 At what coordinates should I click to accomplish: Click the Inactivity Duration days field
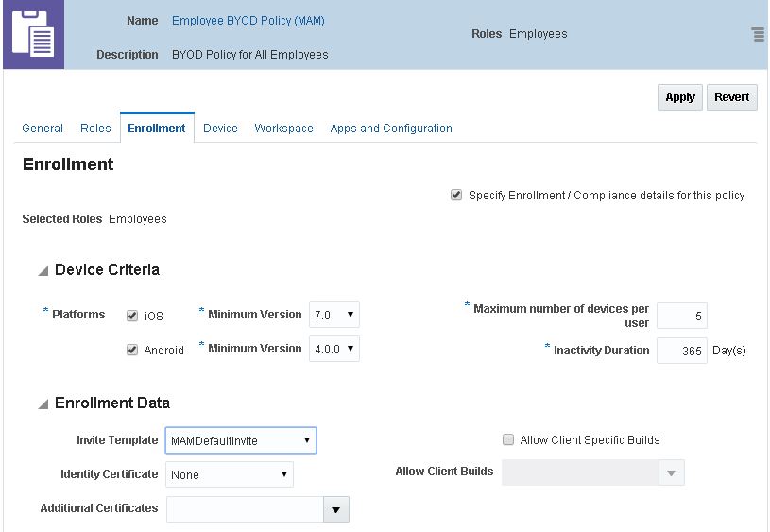coord(682,351)
